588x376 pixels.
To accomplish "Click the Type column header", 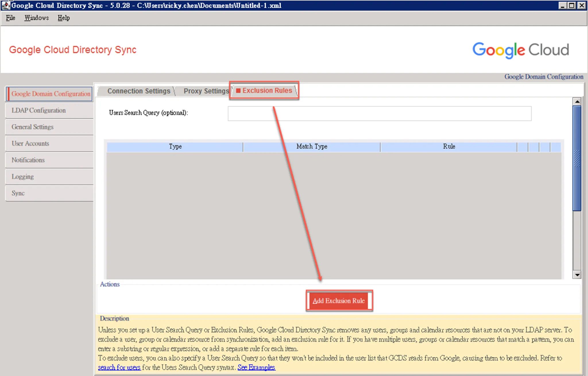I will 175,147.
